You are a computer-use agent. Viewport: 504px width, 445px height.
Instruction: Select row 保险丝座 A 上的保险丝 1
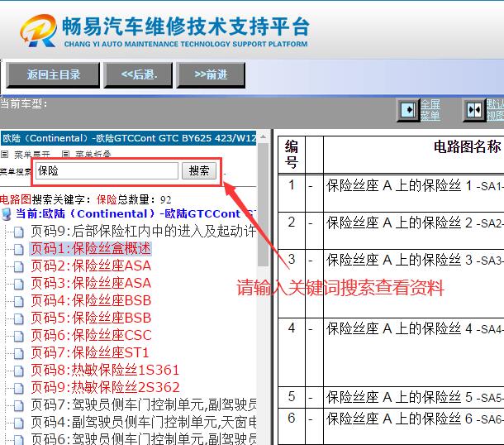[391, 193]
